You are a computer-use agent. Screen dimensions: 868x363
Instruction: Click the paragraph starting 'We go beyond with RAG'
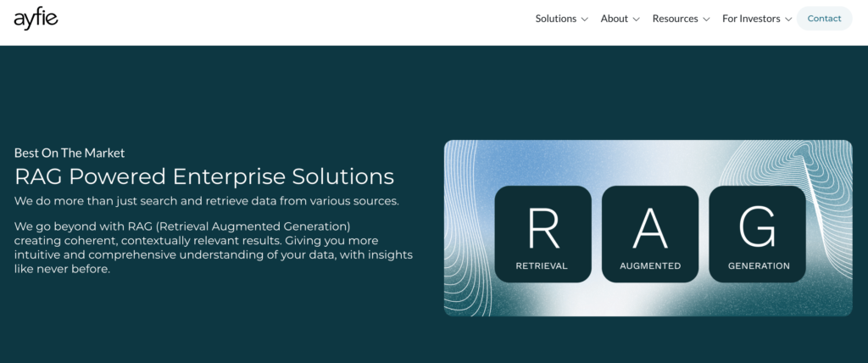tap(212, 248)
